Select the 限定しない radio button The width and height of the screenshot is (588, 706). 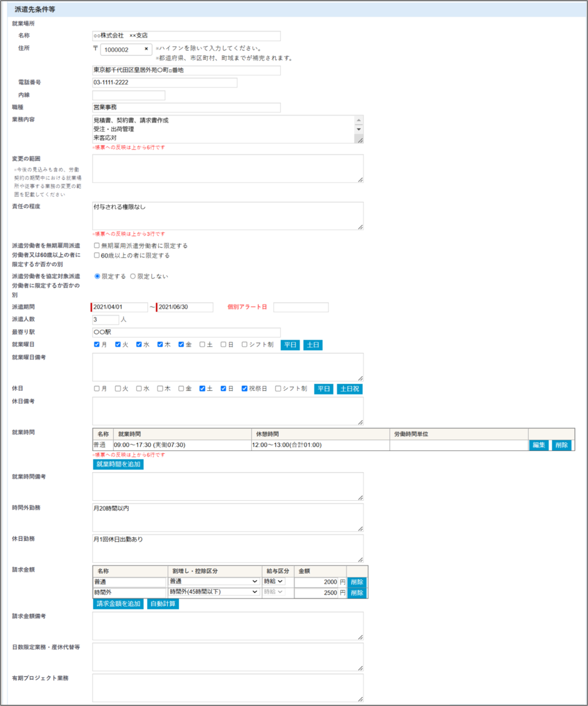point(133,276)
